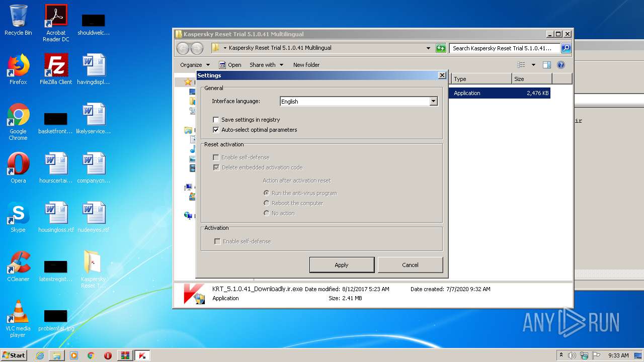Image resolution: width=644 pixels, height=362 pixels.
Task: Apply the settings
Action: click(x=342, y=265)
